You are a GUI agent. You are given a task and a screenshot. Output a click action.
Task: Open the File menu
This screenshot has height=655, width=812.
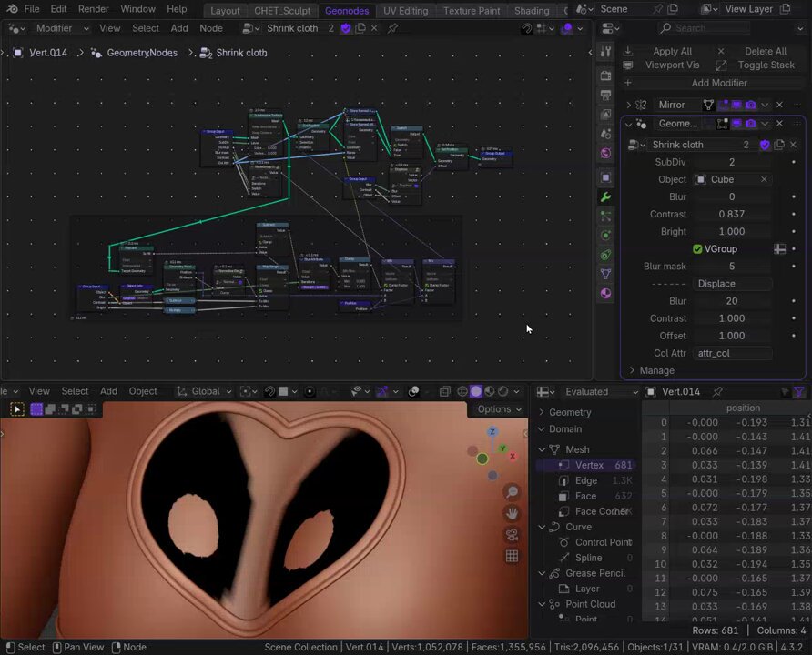click(x=32, y=9)
